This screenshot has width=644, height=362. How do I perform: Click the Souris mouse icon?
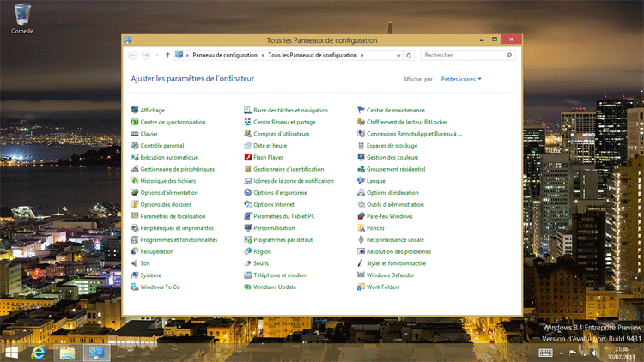pyautogui.click(x=248, y=263)
